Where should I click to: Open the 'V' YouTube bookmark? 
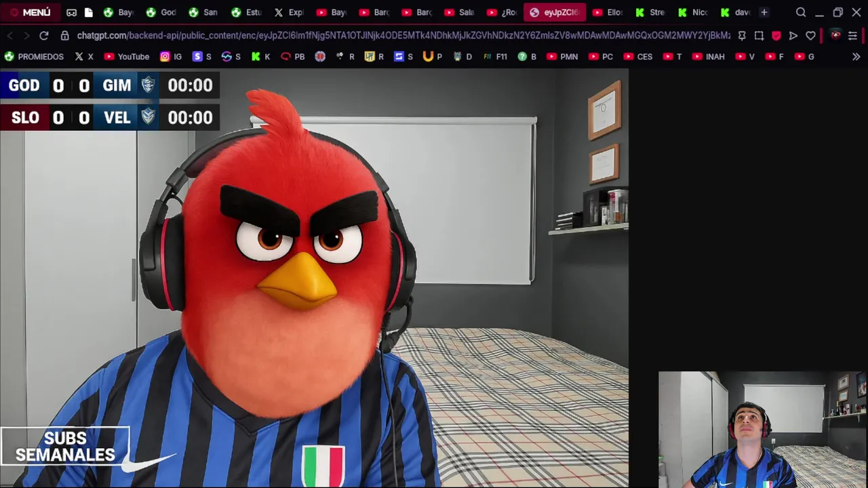coord(745,57)
